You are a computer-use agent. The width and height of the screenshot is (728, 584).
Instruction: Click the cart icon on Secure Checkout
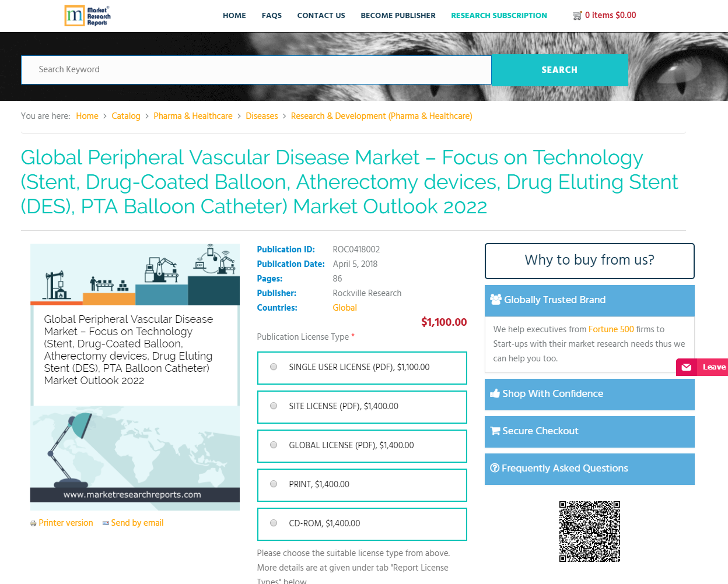495,431
